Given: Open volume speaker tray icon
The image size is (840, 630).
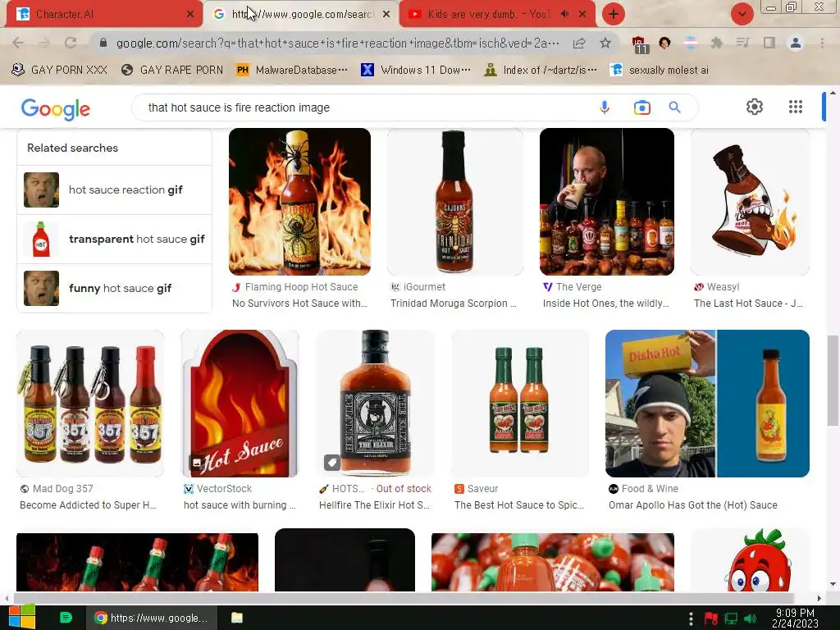Looking at the screenshot, I should click(x=750, y=619).
